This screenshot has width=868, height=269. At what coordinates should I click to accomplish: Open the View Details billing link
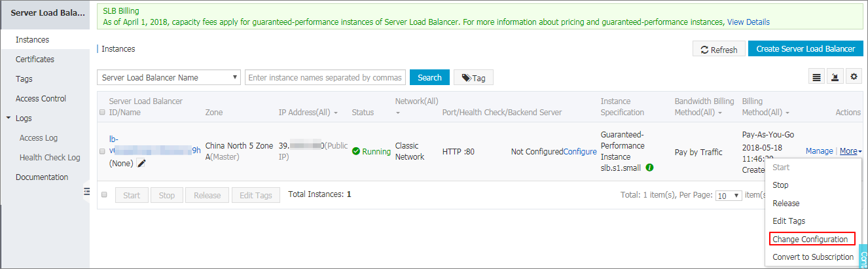click(748, 22)
